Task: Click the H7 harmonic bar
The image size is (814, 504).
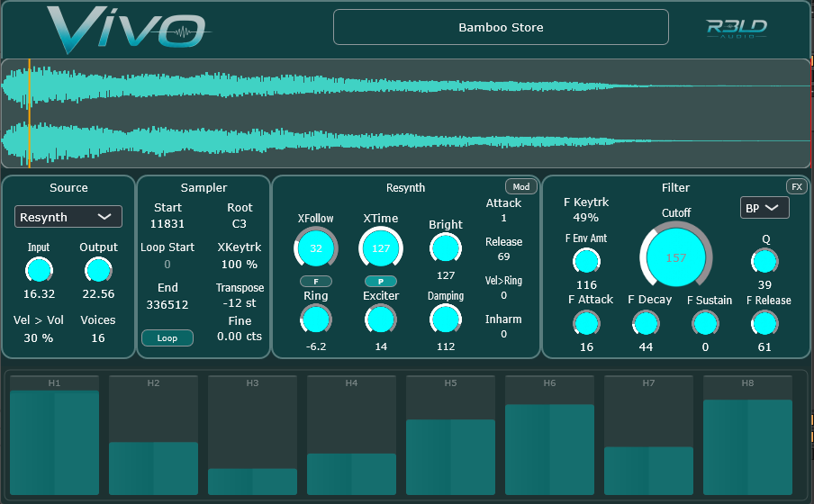Action: click(x=648, y=436)
